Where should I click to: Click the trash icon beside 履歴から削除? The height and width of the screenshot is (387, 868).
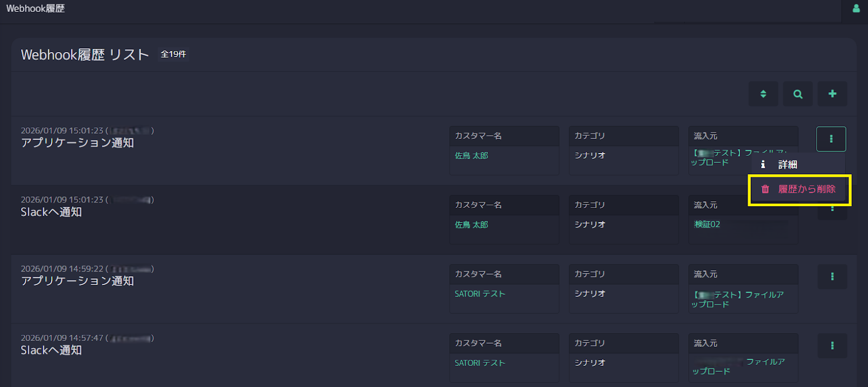click(765, 189)
